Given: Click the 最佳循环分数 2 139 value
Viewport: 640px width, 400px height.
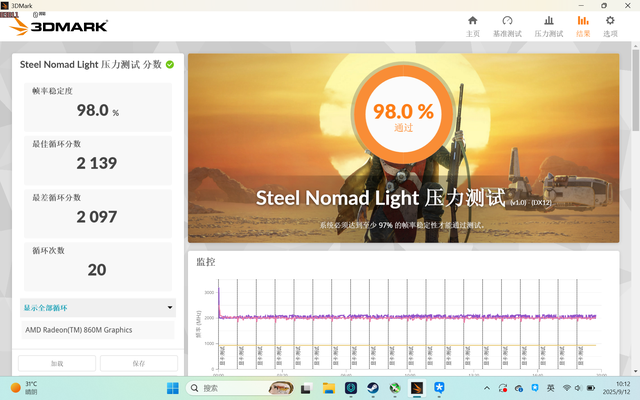Looking at the screenshot, I should 97,163.
